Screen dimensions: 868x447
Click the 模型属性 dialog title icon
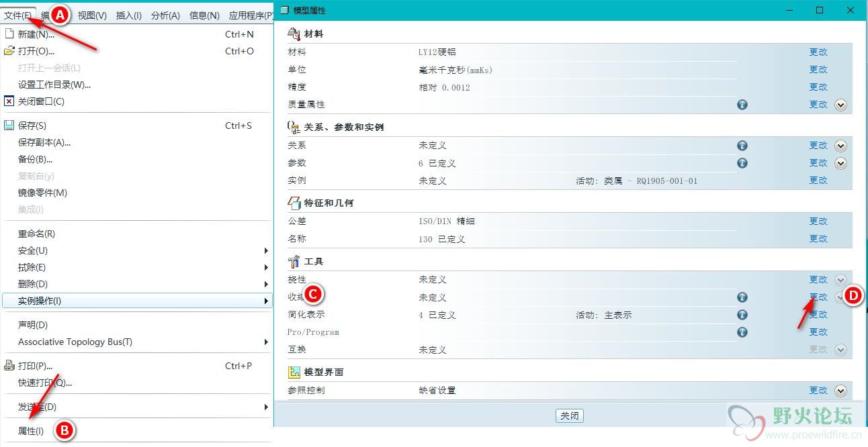click(x=284, y=11)
